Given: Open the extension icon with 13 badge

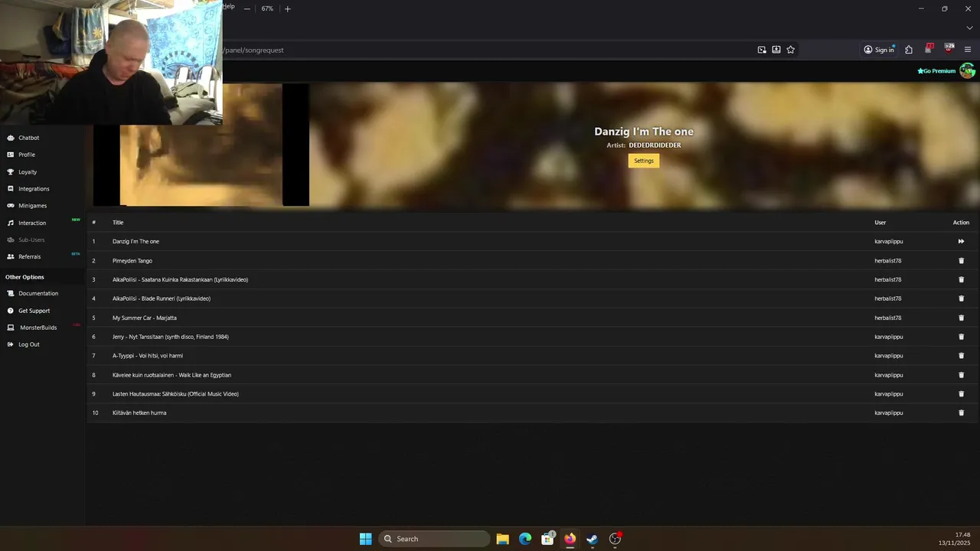Looking at the screenshot, I should tap(929, 49).
